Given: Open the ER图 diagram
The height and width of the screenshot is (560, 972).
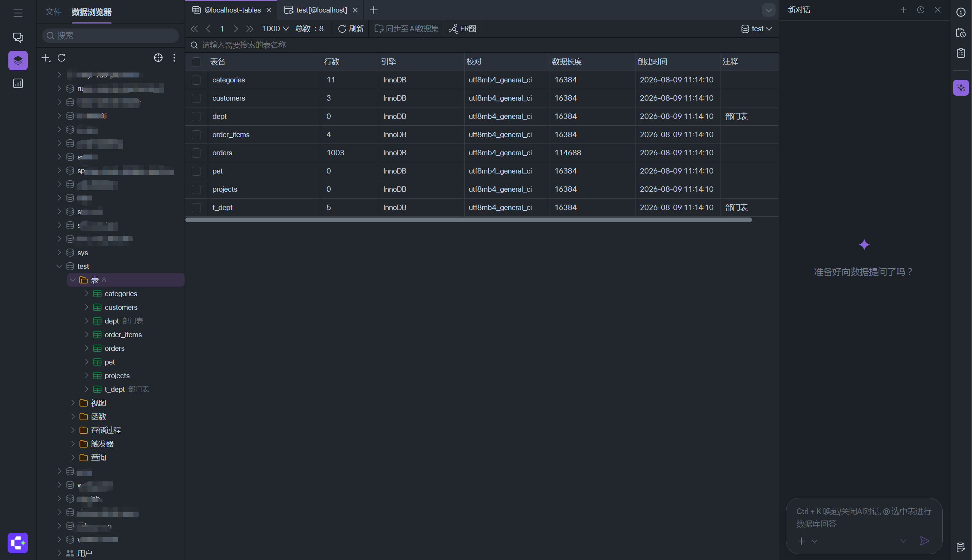Looking at the screenshot, I should 463,29.
